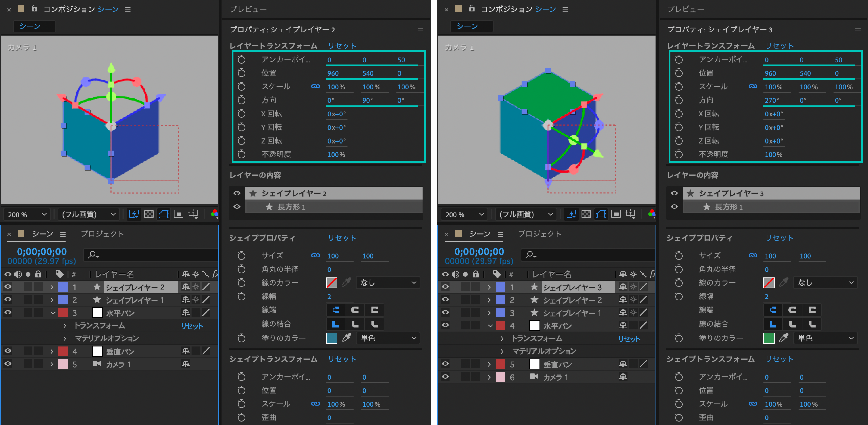Open left properties panel menu icon

420,30
